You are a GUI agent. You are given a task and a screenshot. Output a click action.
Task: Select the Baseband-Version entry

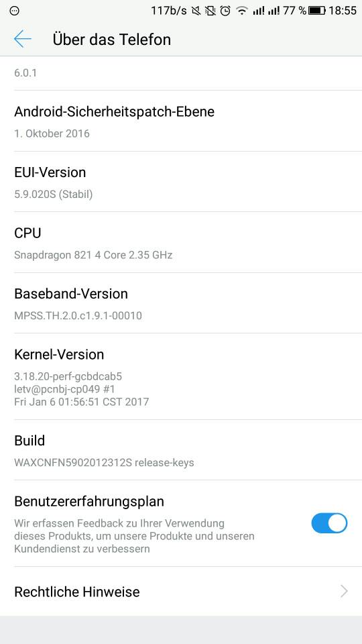tap(181, 303)
